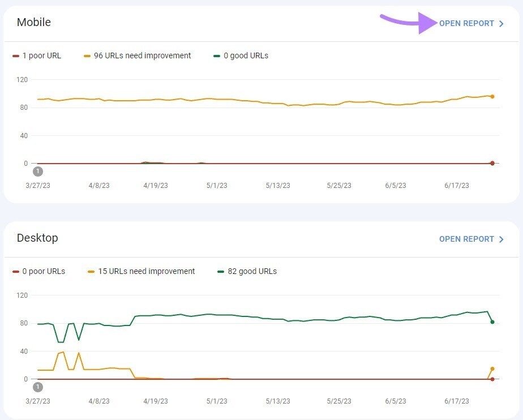Open the Desktop report

tap(468, 239)
